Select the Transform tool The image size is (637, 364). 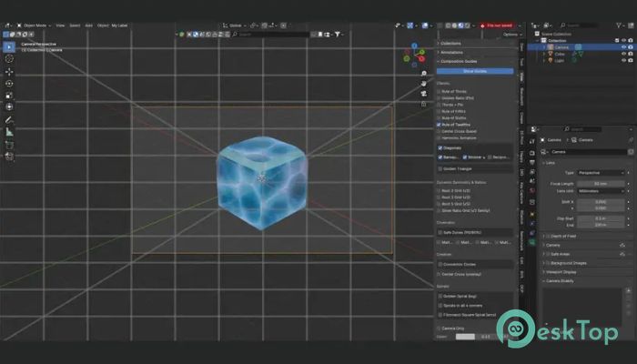pyautogui.click(x=9, y=106)
